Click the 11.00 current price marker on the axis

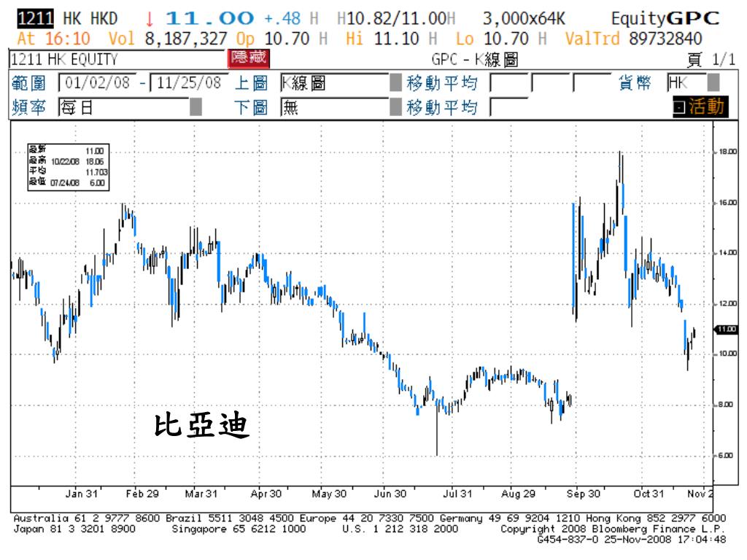tap(726, 329)
